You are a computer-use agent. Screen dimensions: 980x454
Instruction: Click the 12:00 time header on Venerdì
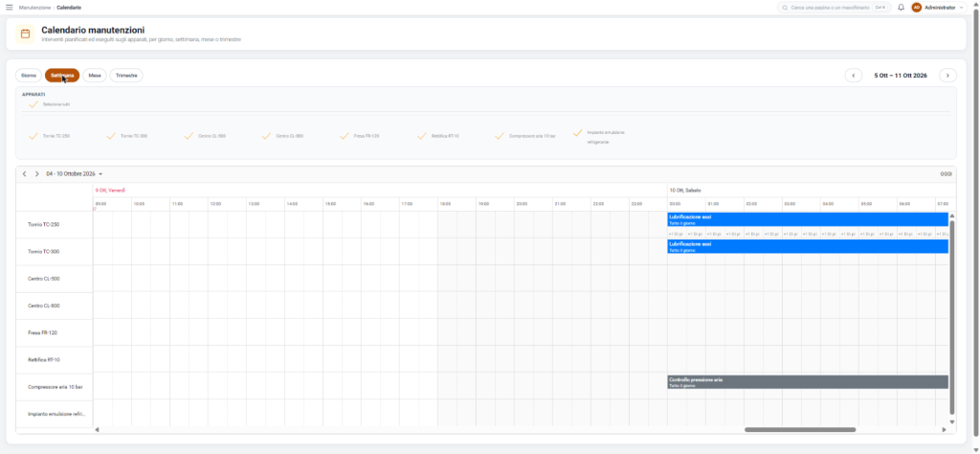[228, 204]
